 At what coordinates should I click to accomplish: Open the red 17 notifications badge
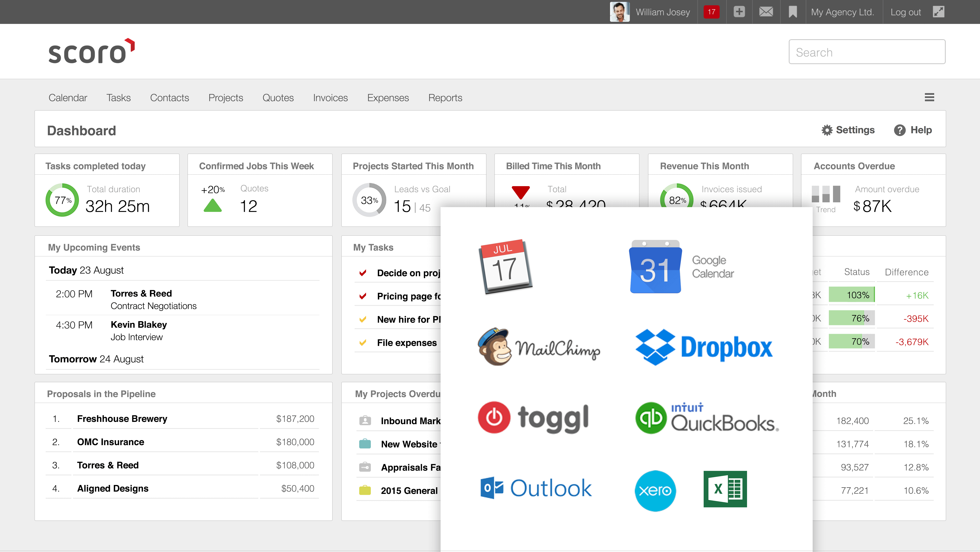[711, 12]
